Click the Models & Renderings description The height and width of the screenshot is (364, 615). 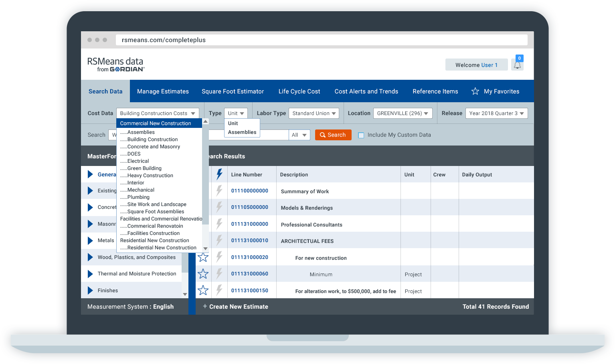pyautogui.click(x=307, y=208)
